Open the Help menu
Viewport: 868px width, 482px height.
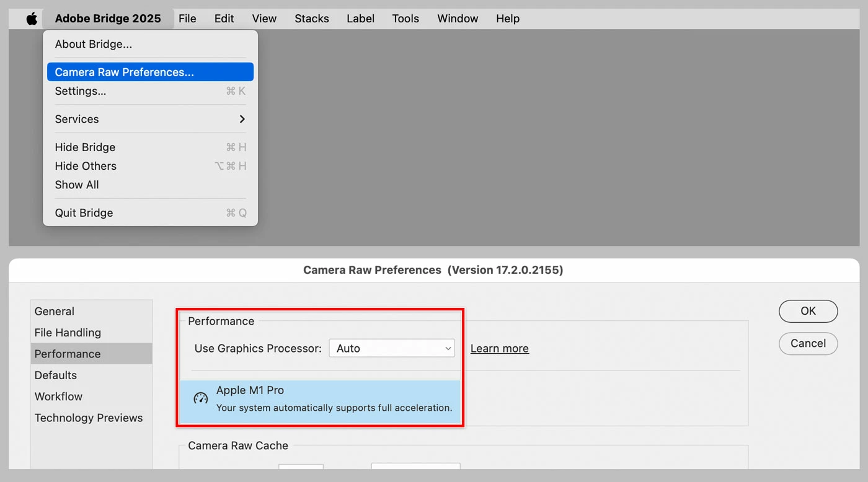click(x=508, y=19)
